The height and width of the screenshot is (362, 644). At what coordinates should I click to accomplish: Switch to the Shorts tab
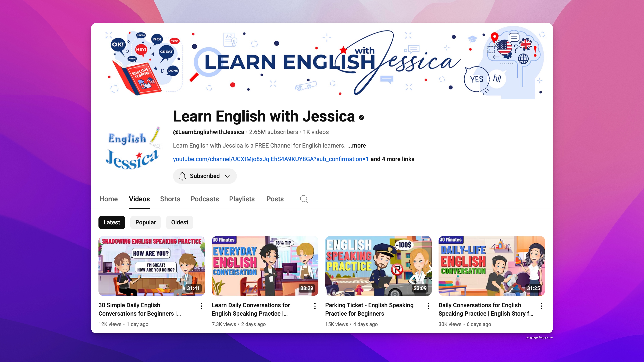[170, 199]
